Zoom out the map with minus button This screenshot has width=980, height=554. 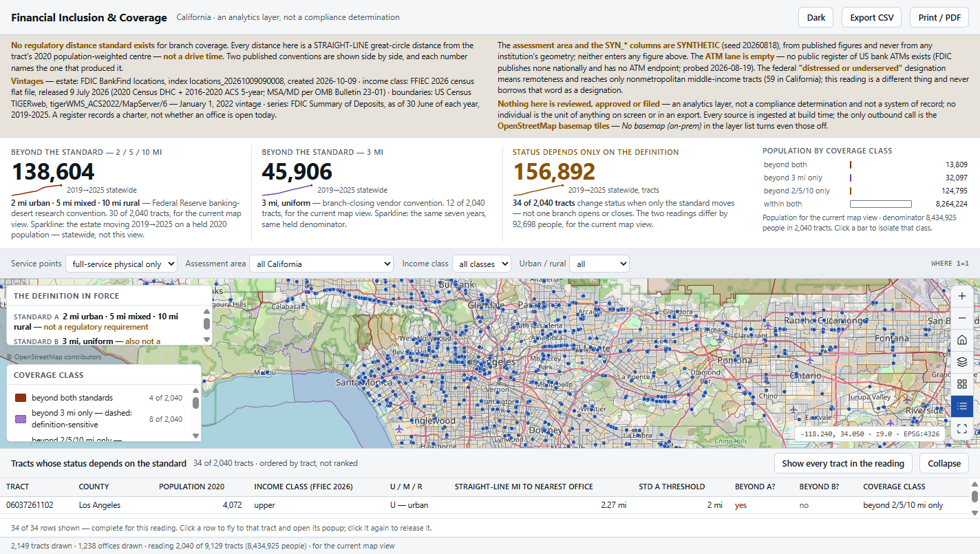tap(962, 318)
